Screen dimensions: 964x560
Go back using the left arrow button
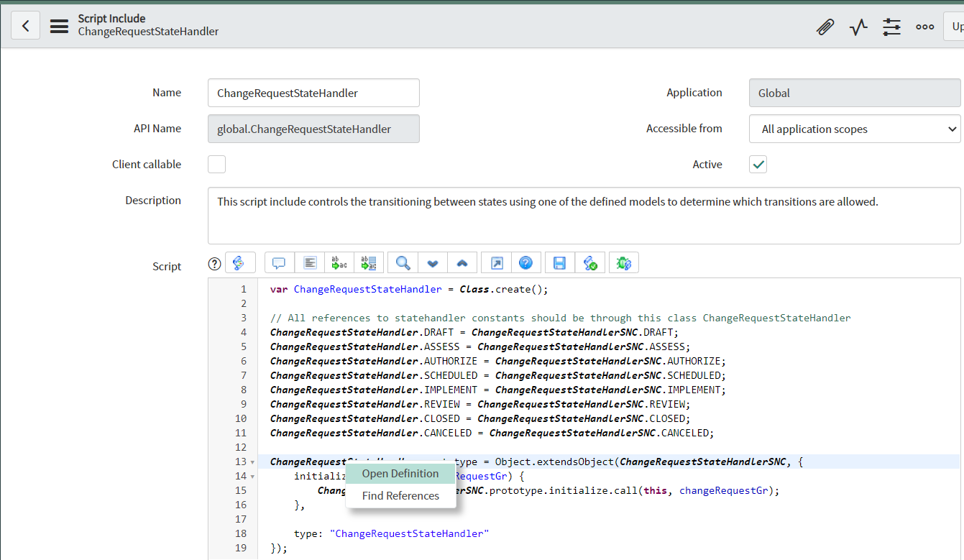tap(25, 25)
